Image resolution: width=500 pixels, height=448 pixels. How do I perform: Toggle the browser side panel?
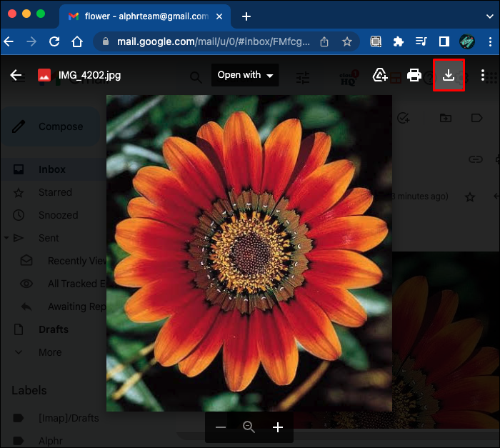[444, 41]
